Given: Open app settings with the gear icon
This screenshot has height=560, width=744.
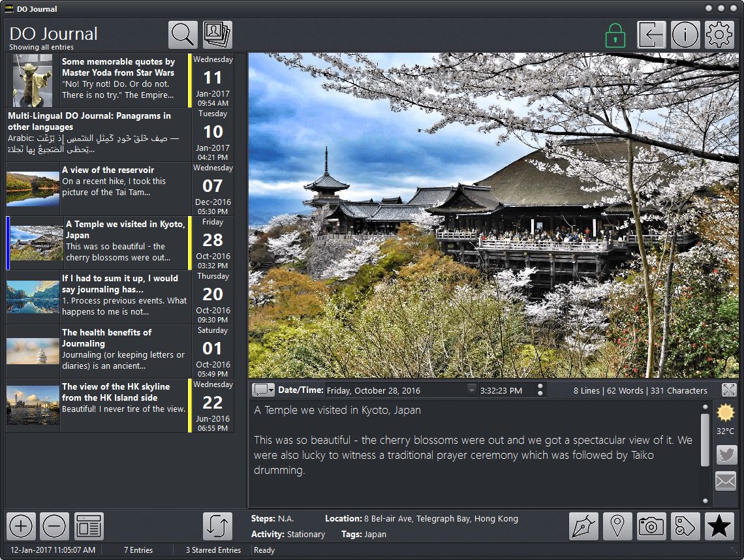Looking at the screenshot, I should coord(719,34).
